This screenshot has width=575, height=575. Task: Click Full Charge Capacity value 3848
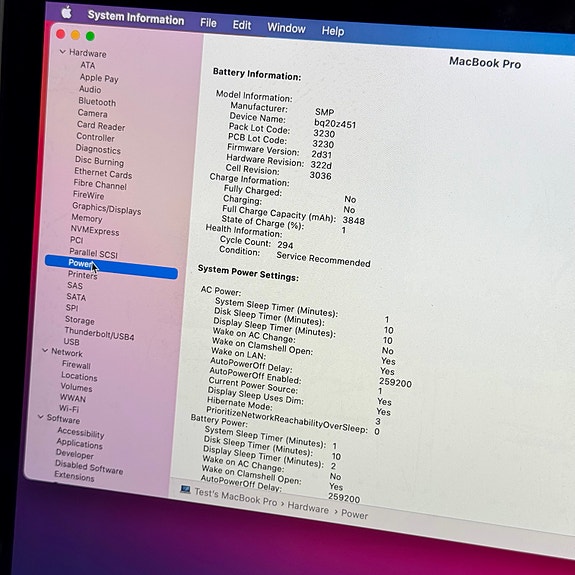(354, 220)
